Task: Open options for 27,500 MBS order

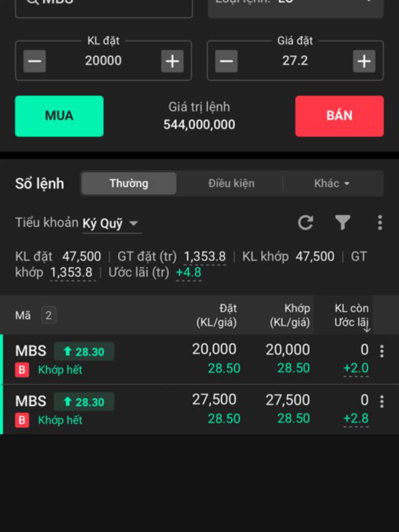Action: (382, 402)
